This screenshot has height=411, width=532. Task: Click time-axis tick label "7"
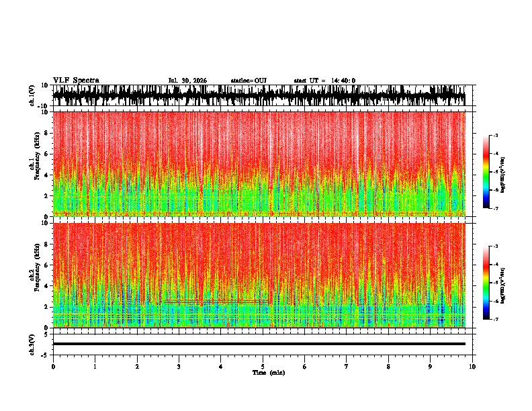(347, 367)
